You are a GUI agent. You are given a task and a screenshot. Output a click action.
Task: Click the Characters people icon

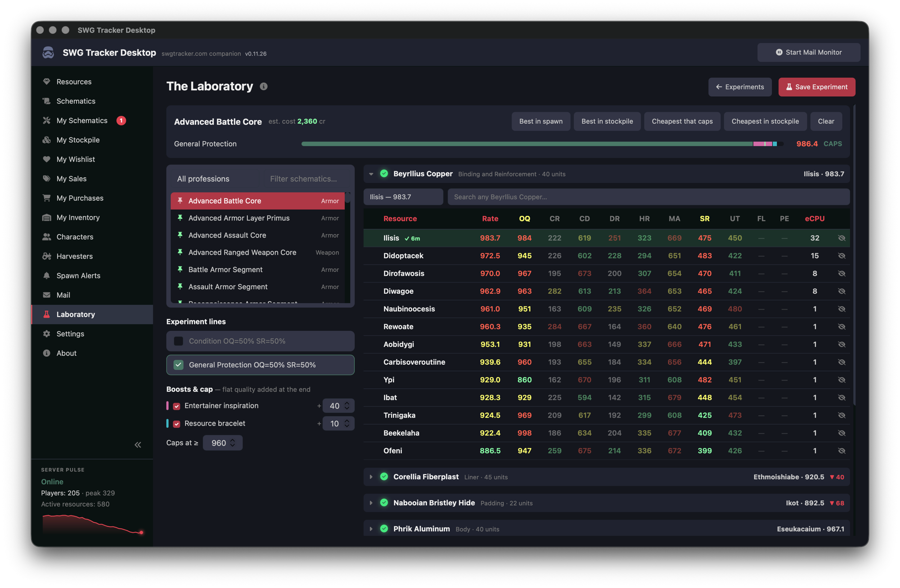[46, 237]
